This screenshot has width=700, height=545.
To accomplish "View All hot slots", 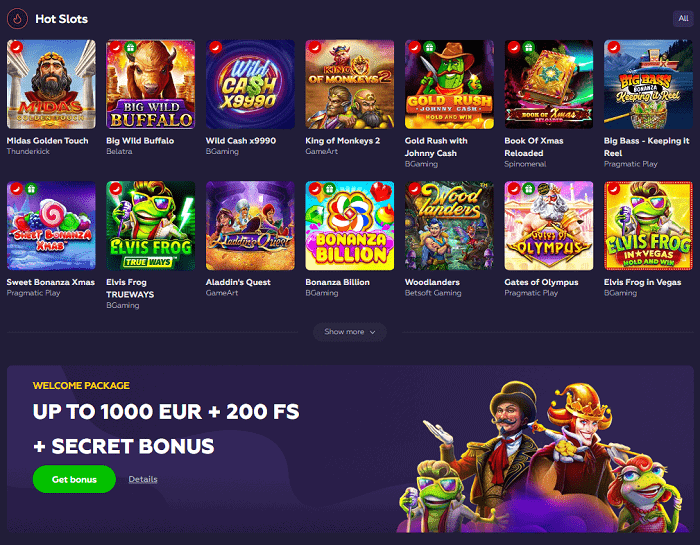I will tap(683, 18).
